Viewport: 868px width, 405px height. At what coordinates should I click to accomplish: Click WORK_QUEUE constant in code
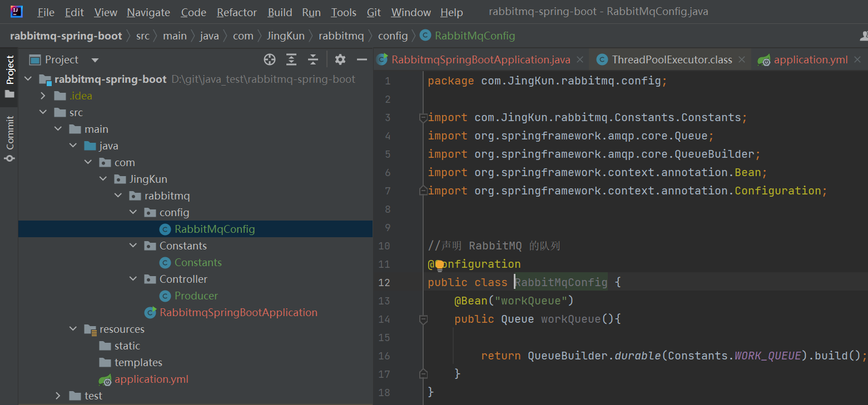click(x=768, y=356)
